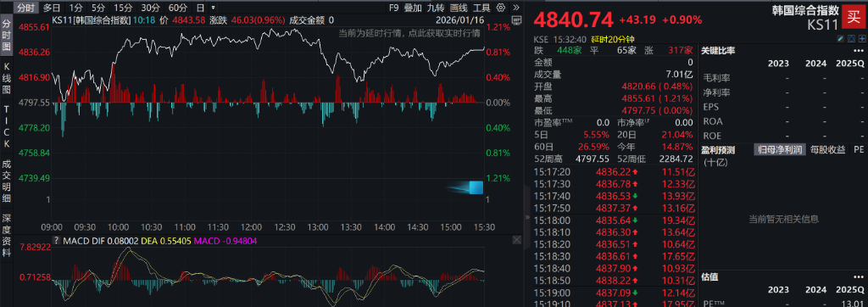Click the 5日 change 5.55%
The image size is (868, 307).
[x=597, y=135]
